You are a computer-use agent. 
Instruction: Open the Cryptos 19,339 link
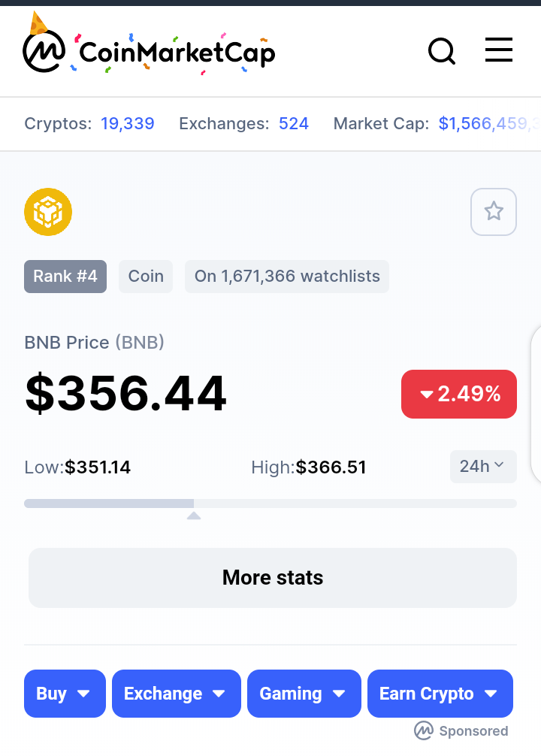click(x=127, y=123)
